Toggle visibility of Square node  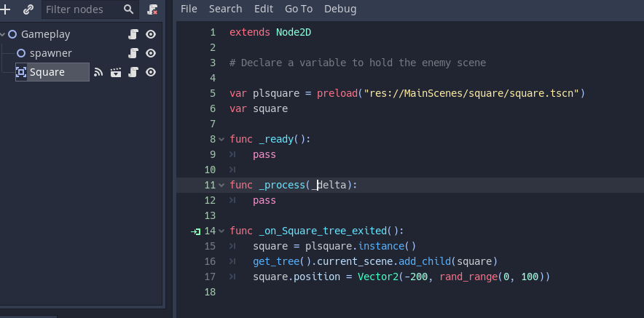tap(151, 72)
